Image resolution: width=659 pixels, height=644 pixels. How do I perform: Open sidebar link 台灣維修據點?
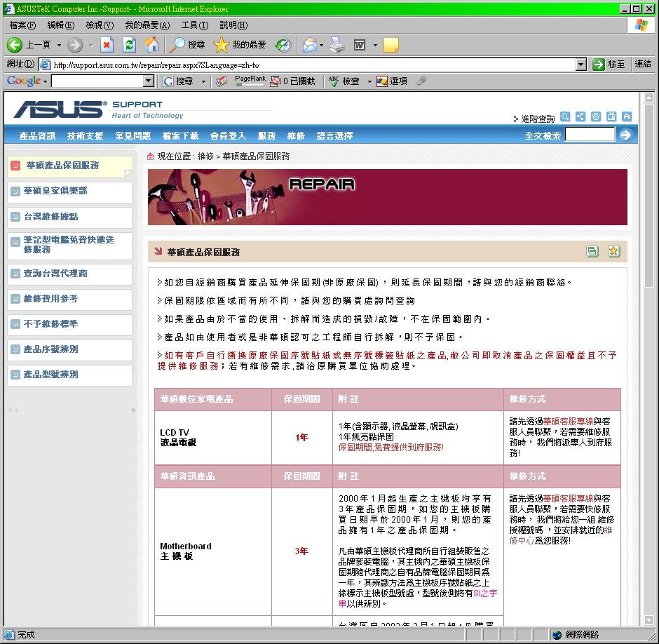(x=50, y=216)
